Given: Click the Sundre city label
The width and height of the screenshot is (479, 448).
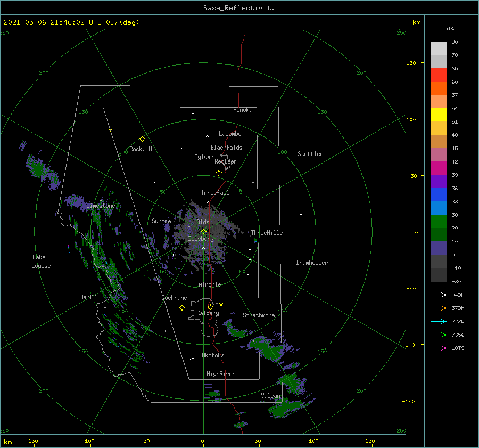Looking at the screenshot, I should pos(161,221).
